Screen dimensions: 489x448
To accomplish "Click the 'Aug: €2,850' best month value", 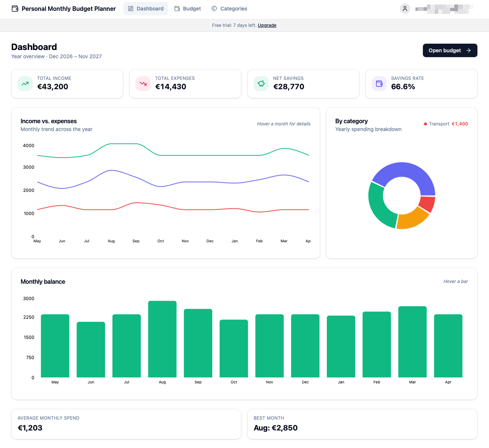I will click(276, 428).
